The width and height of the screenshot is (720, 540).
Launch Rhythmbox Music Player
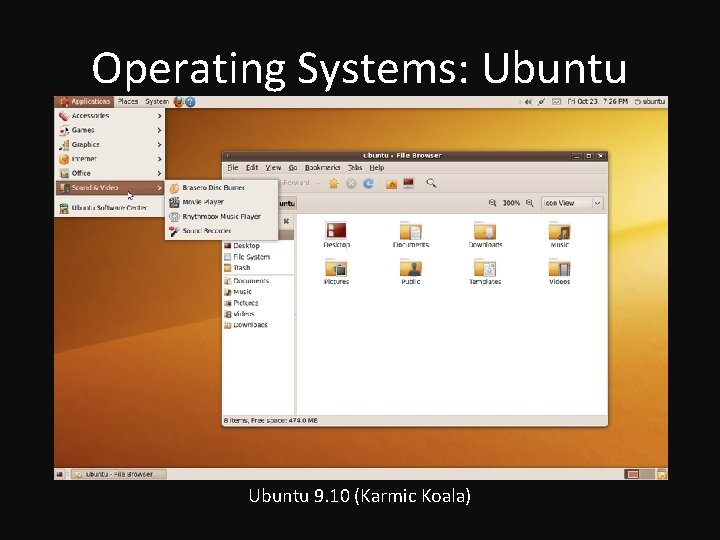(222, 216)
